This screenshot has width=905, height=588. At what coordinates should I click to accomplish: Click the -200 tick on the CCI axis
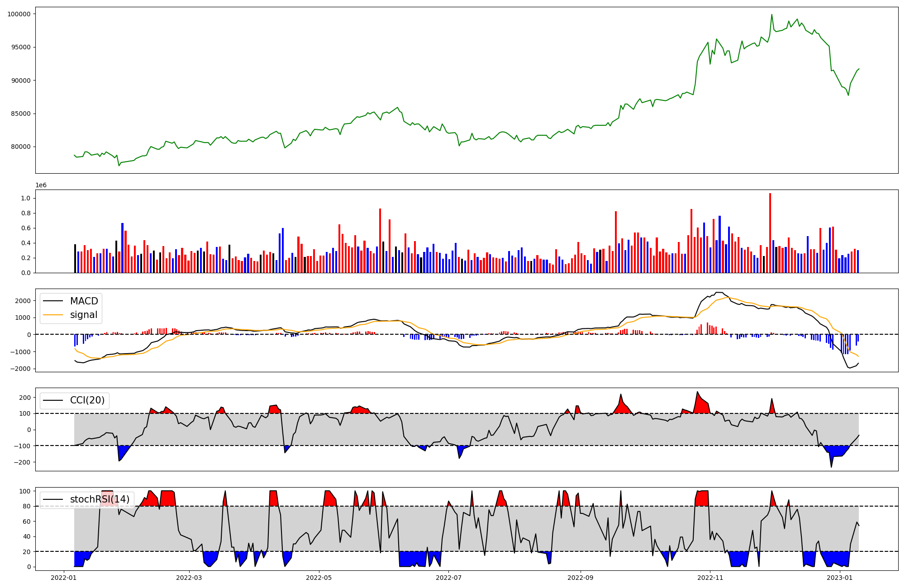[x=22, y=462]
